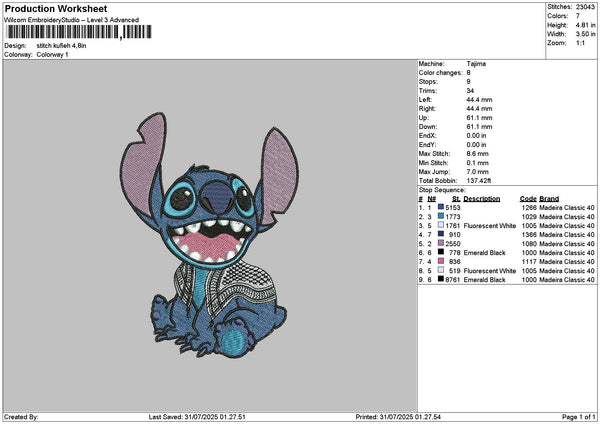The width and height of the screenshot is (600, 424).
Task: Select thread code 1080
Action: point(529,244)
